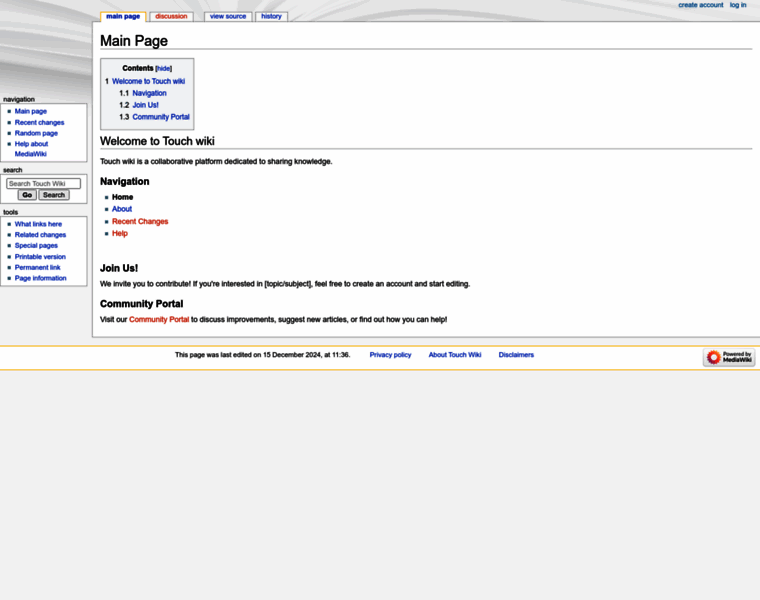The width and height of the screenshot is (760, 600).
Task: Click the log in link
Action: (738, 5)
